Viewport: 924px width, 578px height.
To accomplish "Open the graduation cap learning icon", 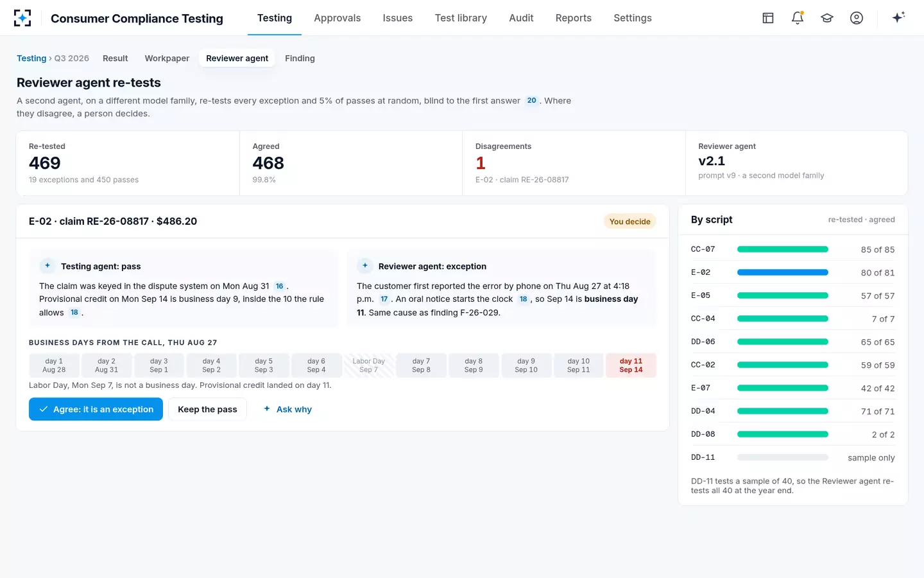I will (x=827, y=18).
